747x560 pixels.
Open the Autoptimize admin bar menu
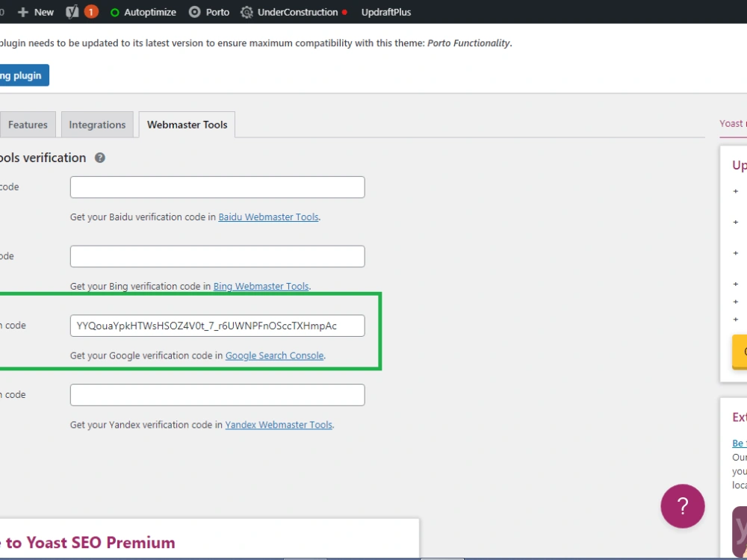pyautogui.click(x=143, y=12)
